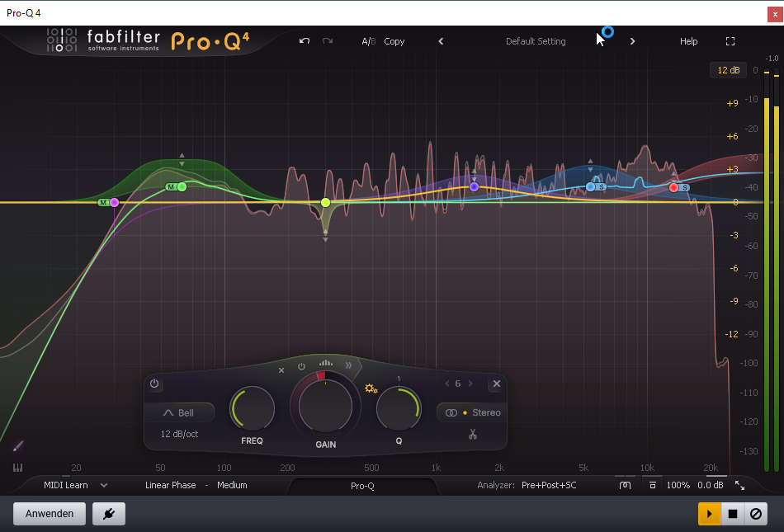
Task: Toggle the dynamic EQ power icon
Action: click(301, 367)
